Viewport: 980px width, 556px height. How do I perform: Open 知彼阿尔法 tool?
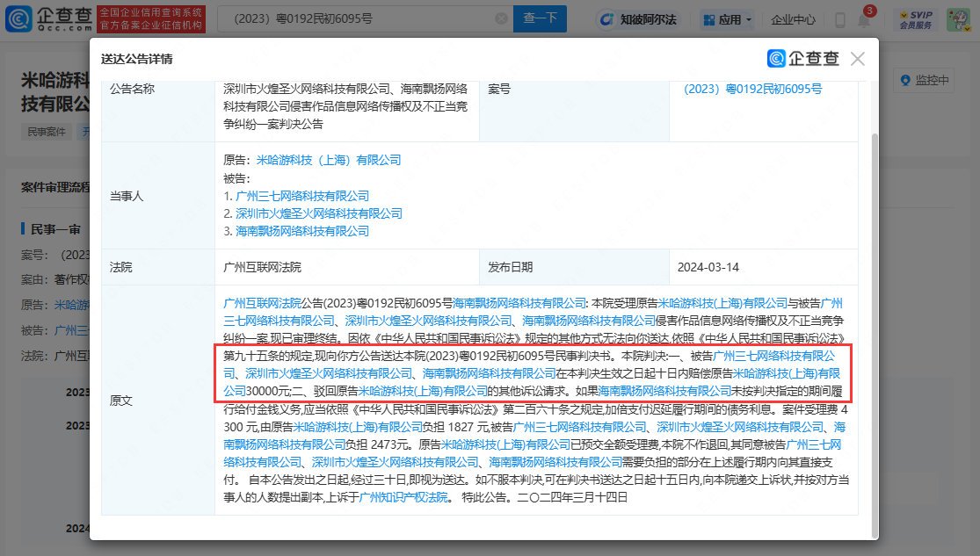click(638, 19)
